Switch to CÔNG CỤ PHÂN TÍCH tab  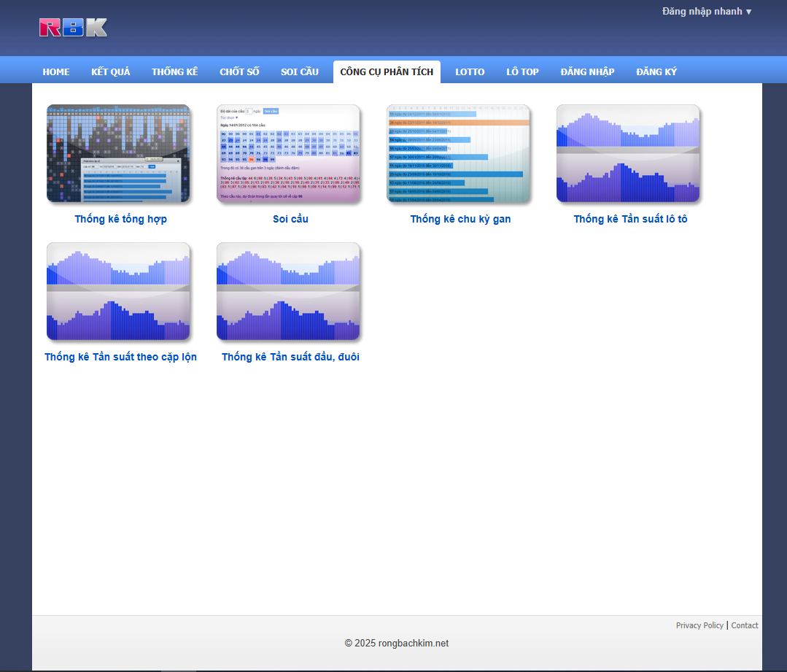point(387,72)
